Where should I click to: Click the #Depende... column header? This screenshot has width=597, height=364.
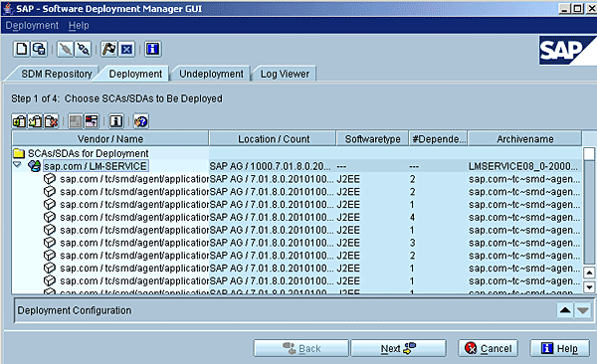pos(439,139)
